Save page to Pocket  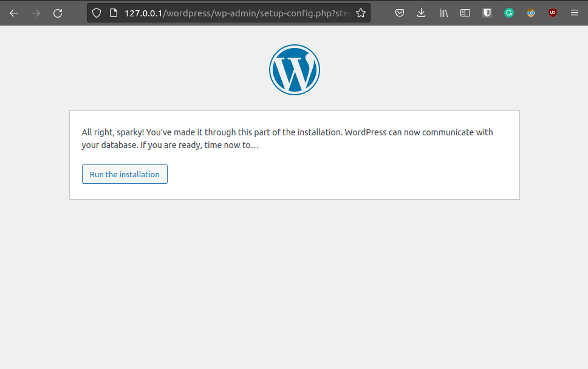point(400,13)
